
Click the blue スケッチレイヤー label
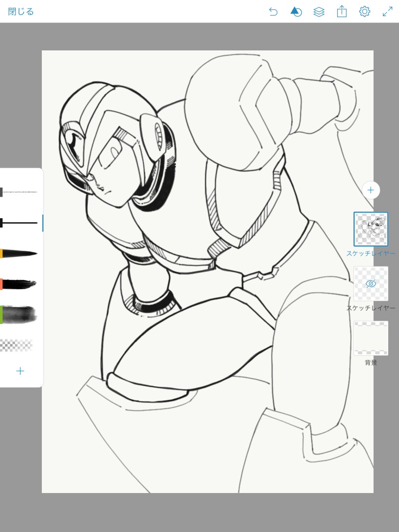[x=371, y=254]
